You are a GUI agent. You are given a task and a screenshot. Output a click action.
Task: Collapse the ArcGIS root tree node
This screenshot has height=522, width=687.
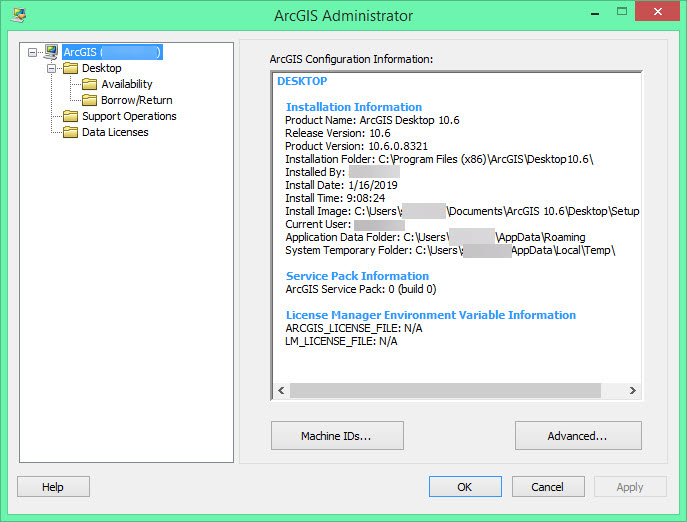pyautogui.click(x=32, y=53)
